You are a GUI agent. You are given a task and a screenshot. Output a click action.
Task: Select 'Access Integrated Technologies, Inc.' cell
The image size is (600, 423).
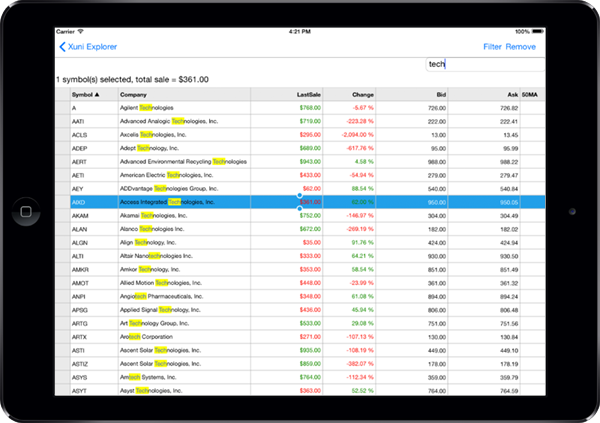click(x=184, y=202)
